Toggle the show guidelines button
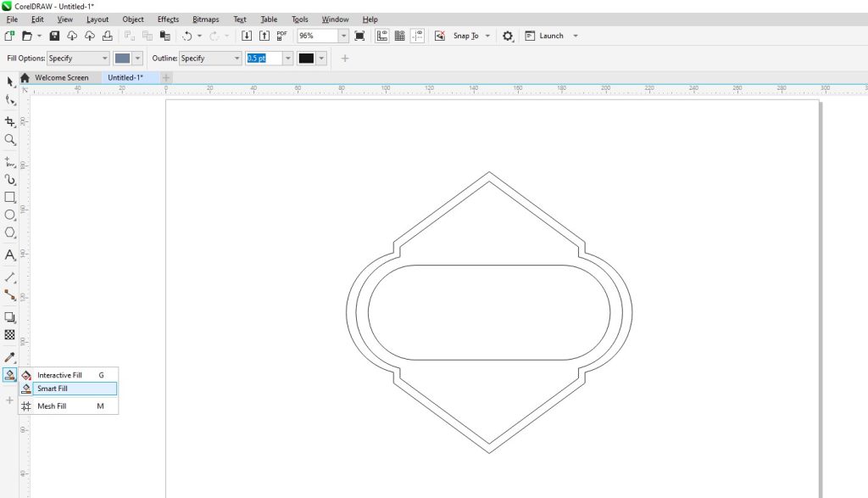The image size is (868, 498). (x=418, y=36)
